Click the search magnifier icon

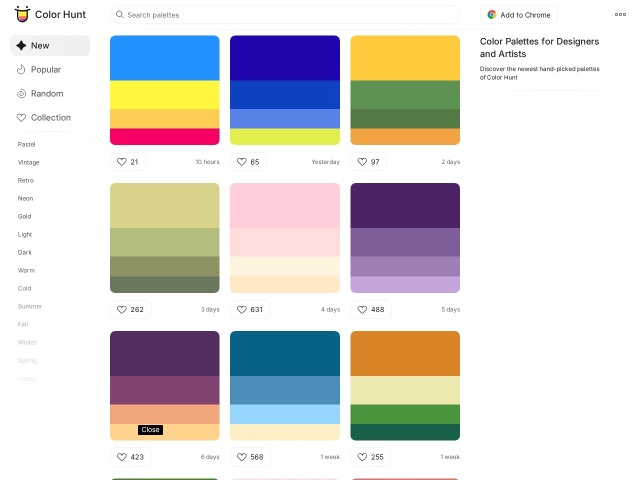click(120, 15)
